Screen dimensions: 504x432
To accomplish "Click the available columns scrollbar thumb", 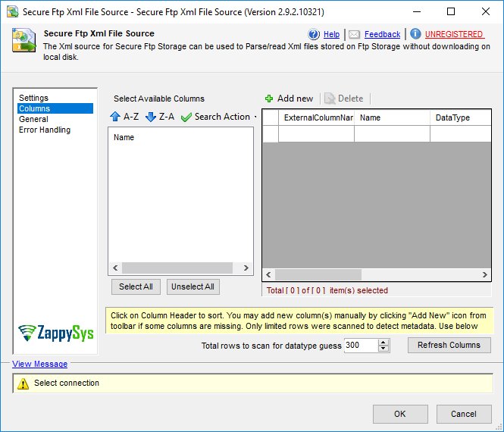I will tap(177, 268).
